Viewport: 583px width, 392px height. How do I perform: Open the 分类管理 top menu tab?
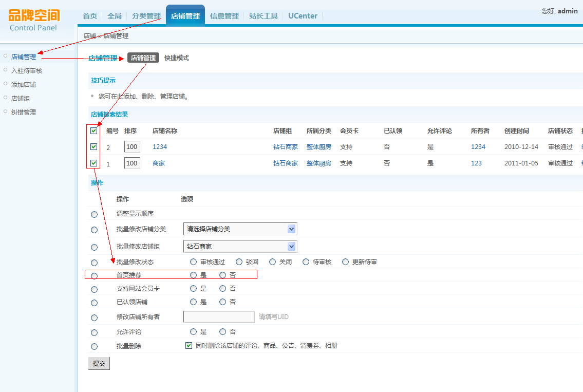(x=146, y=16)
